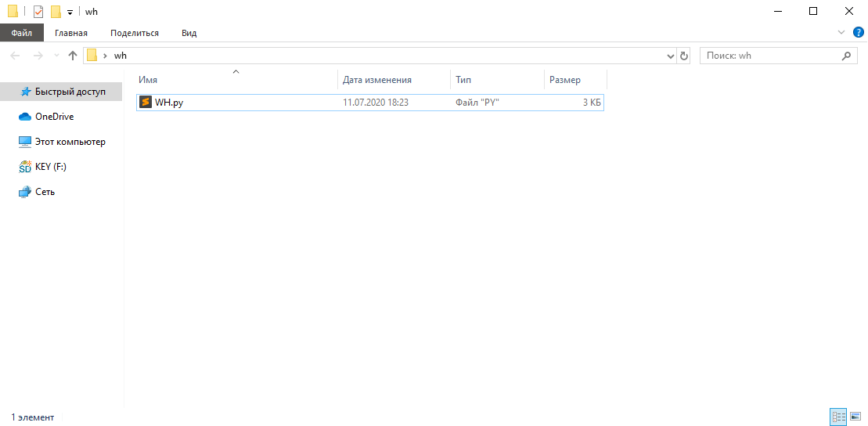Image resolution: width=868 pixels, height=426 pixels.
Task: Switch to the Вид ribbon tab
Action: 189,33
